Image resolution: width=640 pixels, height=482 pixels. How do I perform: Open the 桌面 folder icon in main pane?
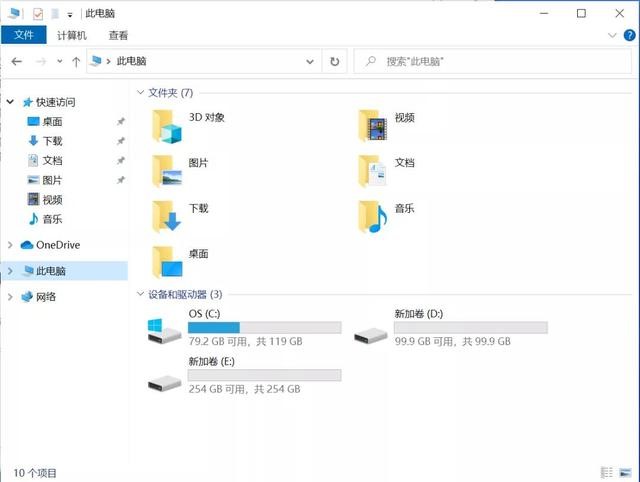[x=167, y=262]
